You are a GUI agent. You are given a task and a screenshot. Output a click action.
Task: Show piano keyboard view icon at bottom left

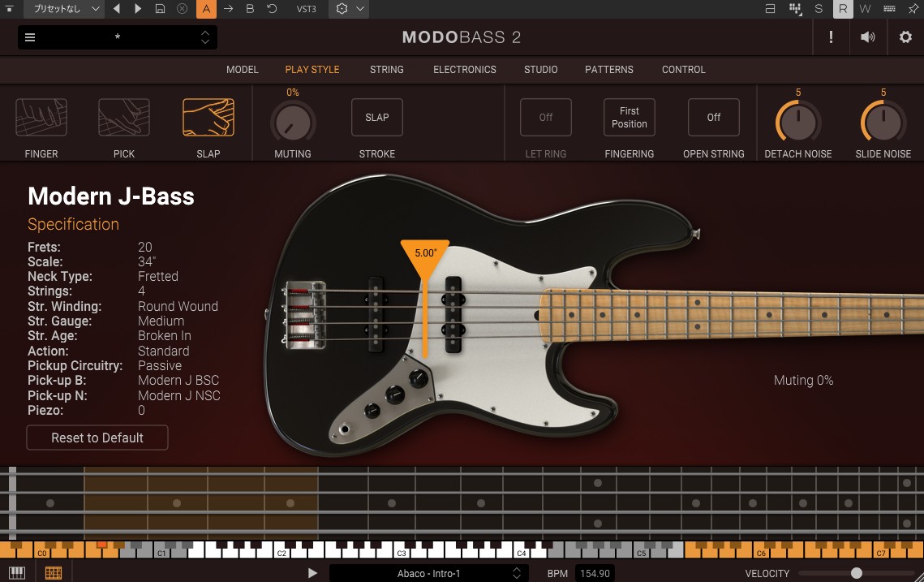tap(17, 573)
